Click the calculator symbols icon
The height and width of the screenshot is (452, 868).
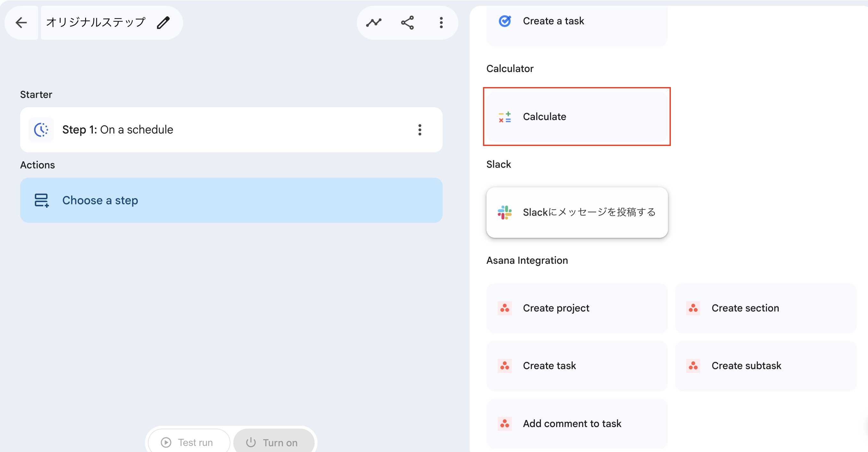tap(504, 117)
